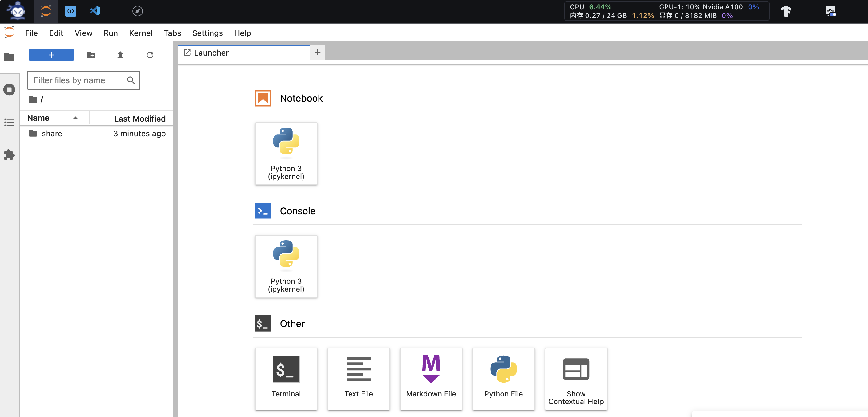Click the Filter files by name field
868x417 pixels.
[x=77, y=80]
